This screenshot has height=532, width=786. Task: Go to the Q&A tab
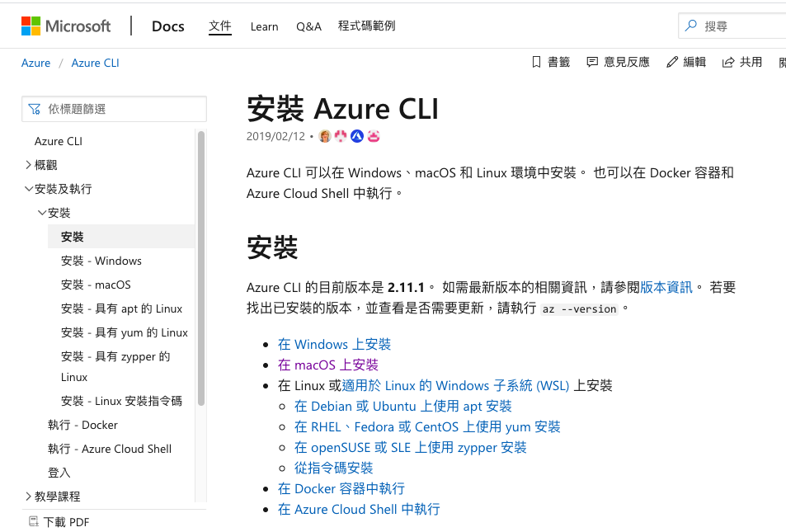(308, 26)
